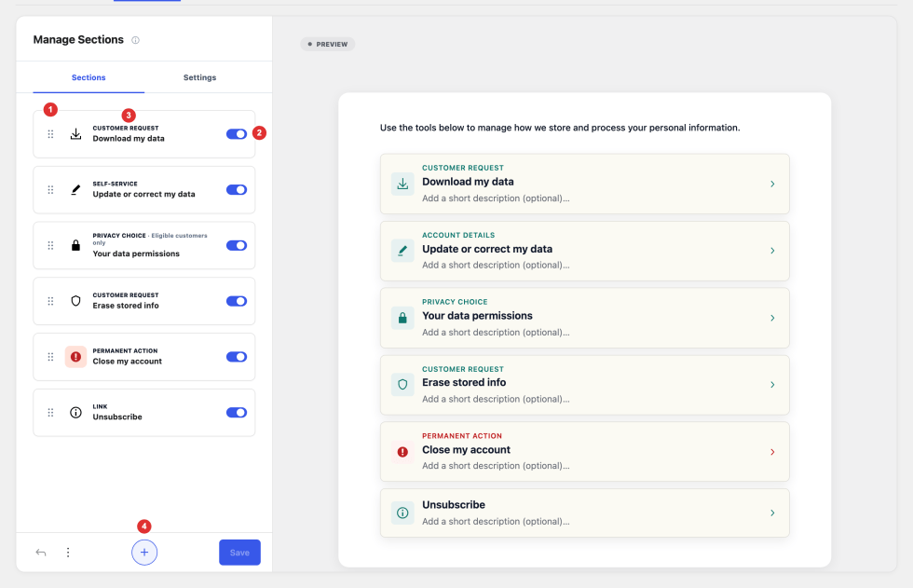Image resolution: width=913 pixels, height=588 pixels.
Task: Click the Save button
Action: click(240, 553)
